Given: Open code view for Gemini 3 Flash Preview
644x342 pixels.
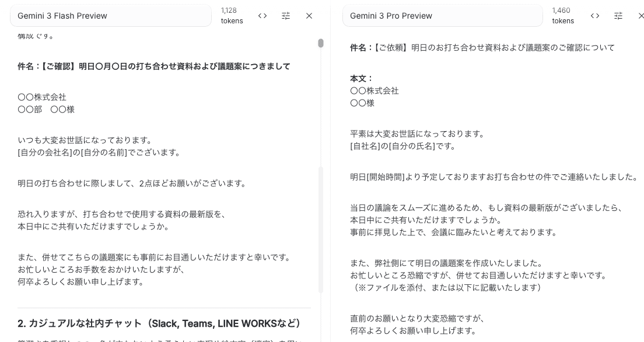Looking at the screenshot, I should [x=262, y=16].
